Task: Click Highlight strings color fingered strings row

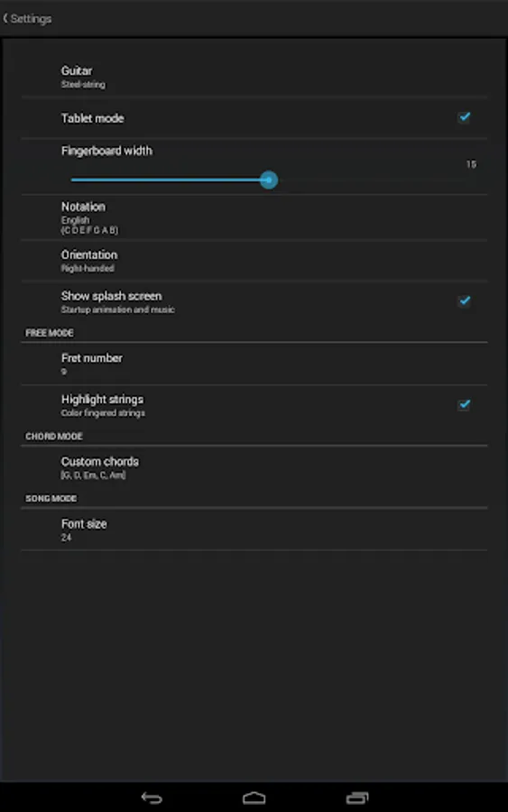Action: point(254,405)
